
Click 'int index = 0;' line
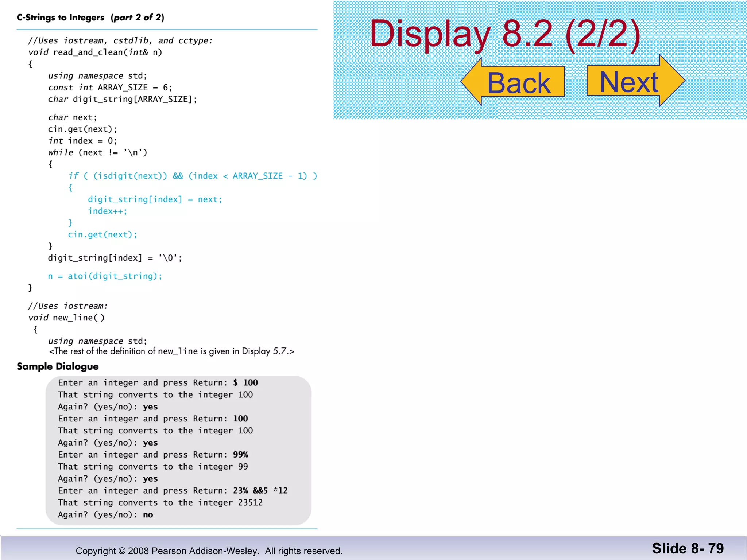pyautogui.click(x=82, y=141)
